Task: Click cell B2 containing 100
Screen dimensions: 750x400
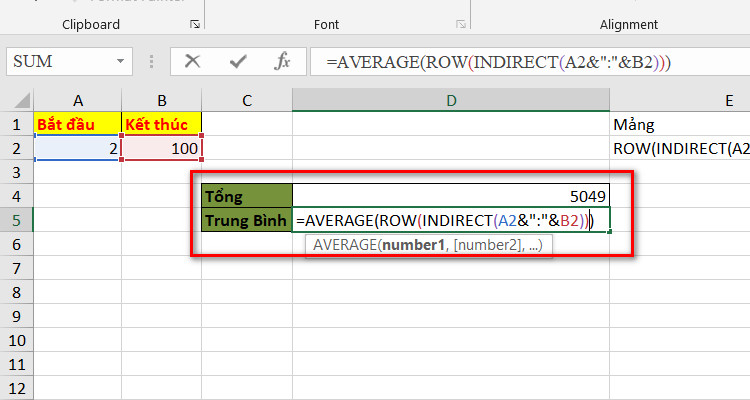Action: tap(162, 148)
